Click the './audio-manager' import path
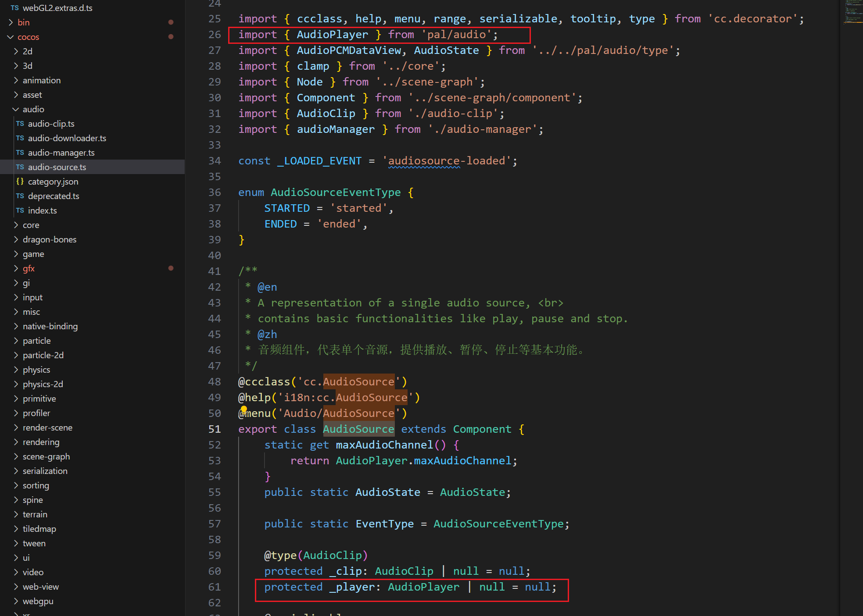Viewport: 863px width, 616px height. pyautogui.click(x=482, y=129)
